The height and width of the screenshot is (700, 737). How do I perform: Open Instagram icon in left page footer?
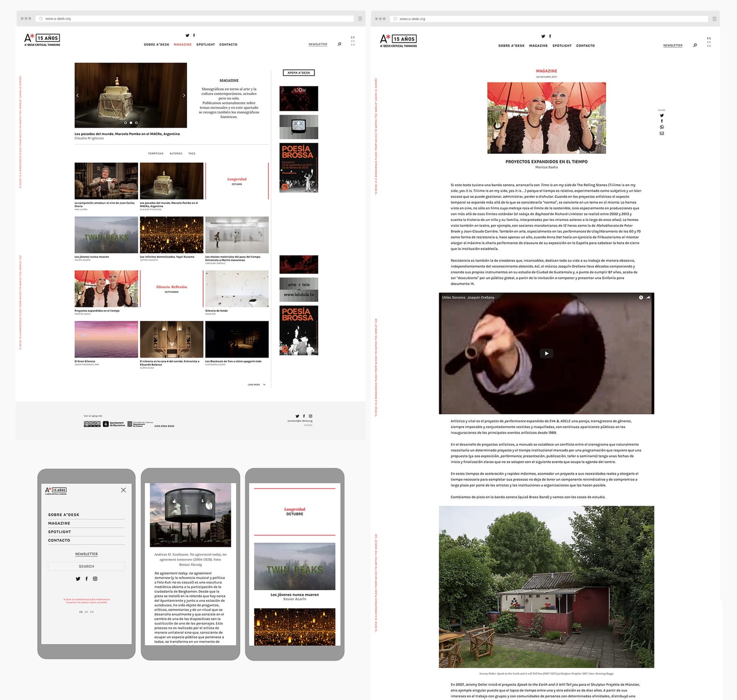(310, 416)
